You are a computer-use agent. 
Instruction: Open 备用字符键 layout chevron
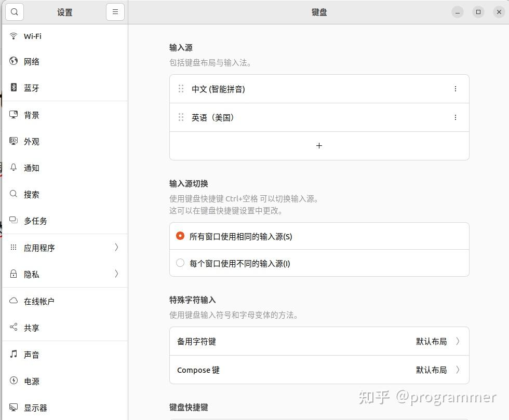tap(458, 341)
